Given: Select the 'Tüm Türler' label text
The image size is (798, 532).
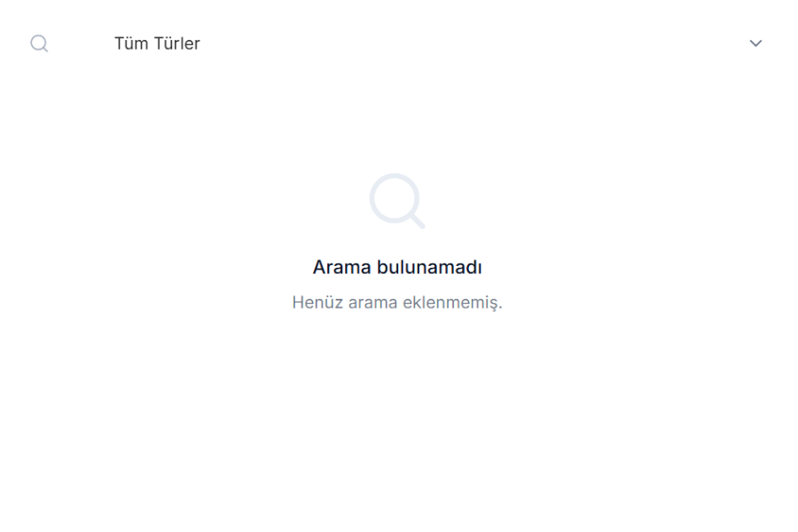Looking at the screenshot, I should tap(157, 43).
